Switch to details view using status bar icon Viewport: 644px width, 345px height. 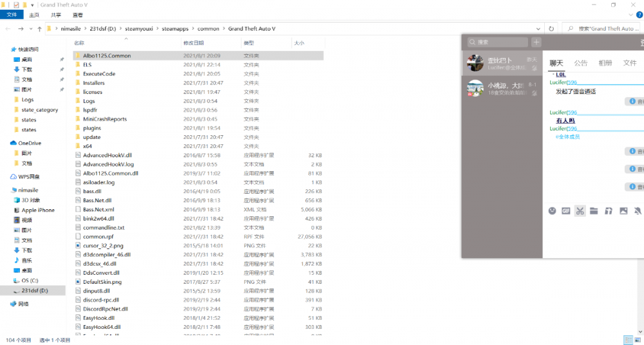tap(628, 340)
